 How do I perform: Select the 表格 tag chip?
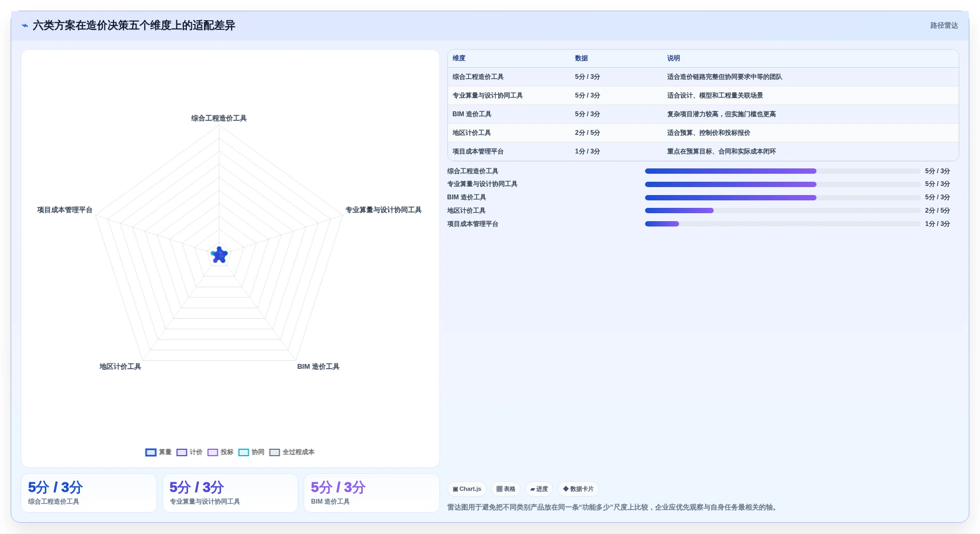[505, 489]
